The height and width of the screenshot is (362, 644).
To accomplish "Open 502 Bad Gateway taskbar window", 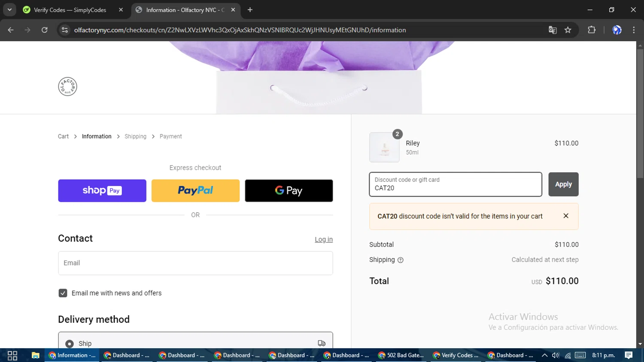I will pos(401,355).
